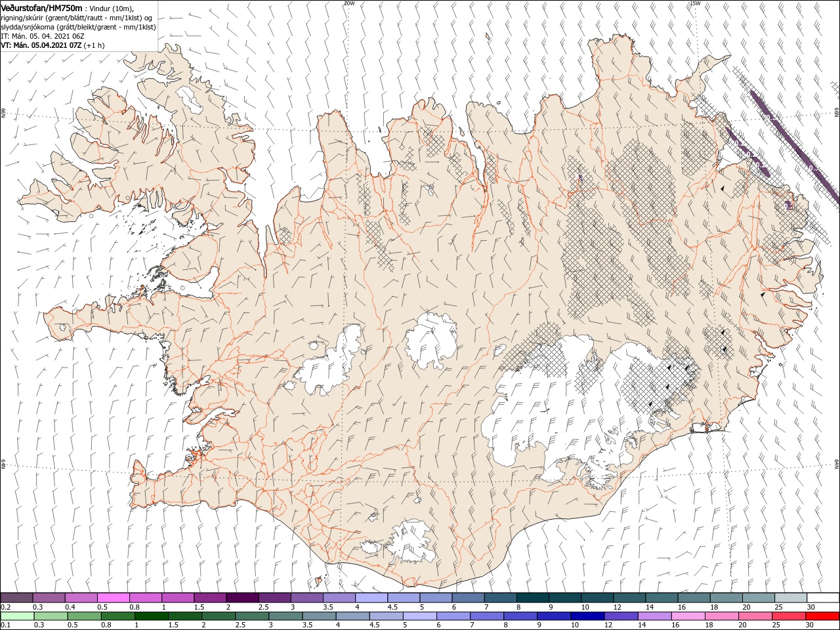Click the 'Veðurstofan/HM750m' title text
The height and width of the screenshot is (630, 840).
click(41, 7)
